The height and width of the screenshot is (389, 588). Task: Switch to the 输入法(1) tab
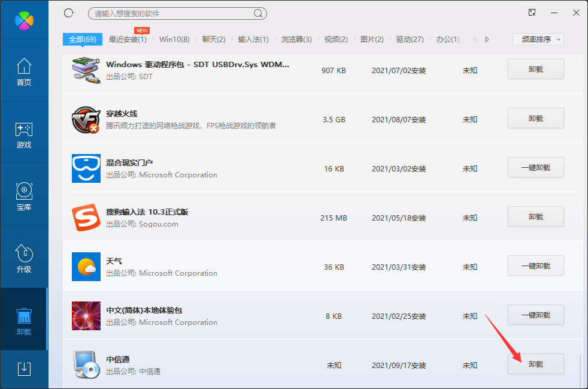click(253, 39)
